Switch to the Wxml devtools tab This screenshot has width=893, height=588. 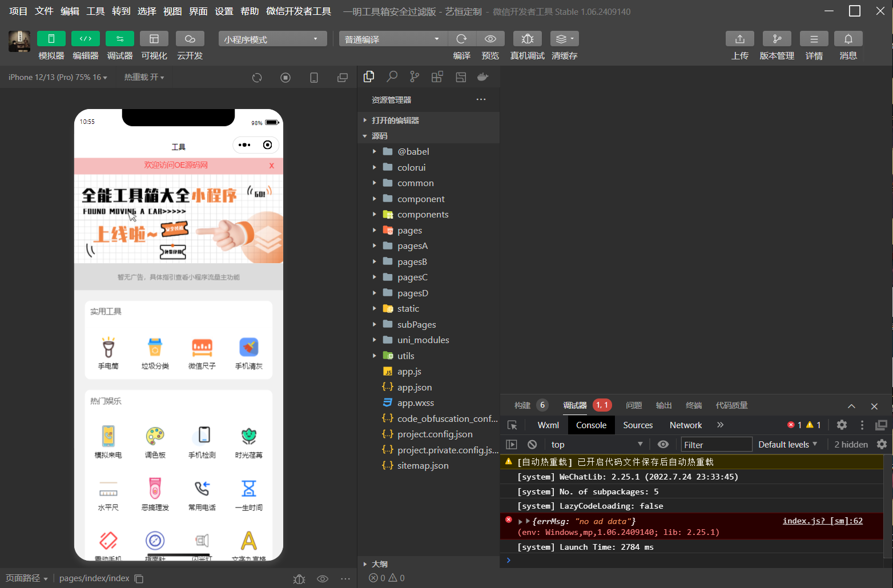tap(548, 425)
